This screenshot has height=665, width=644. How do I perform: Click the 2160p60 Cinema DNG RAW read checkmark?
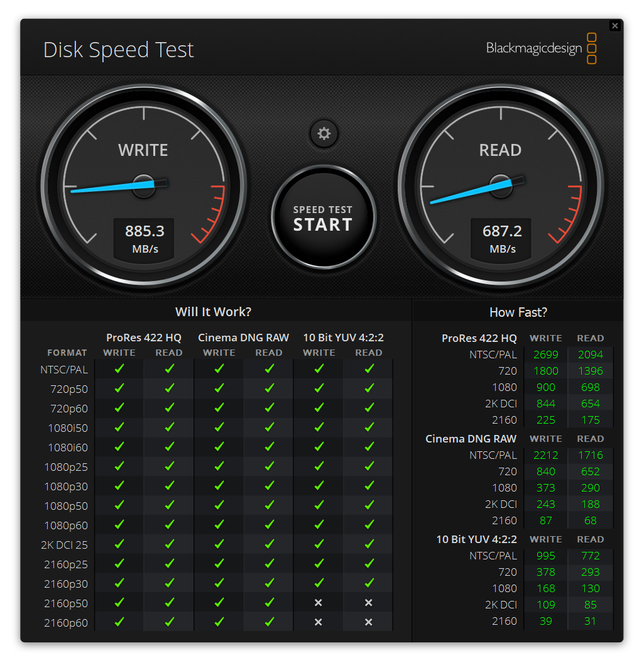click(268, 622)
